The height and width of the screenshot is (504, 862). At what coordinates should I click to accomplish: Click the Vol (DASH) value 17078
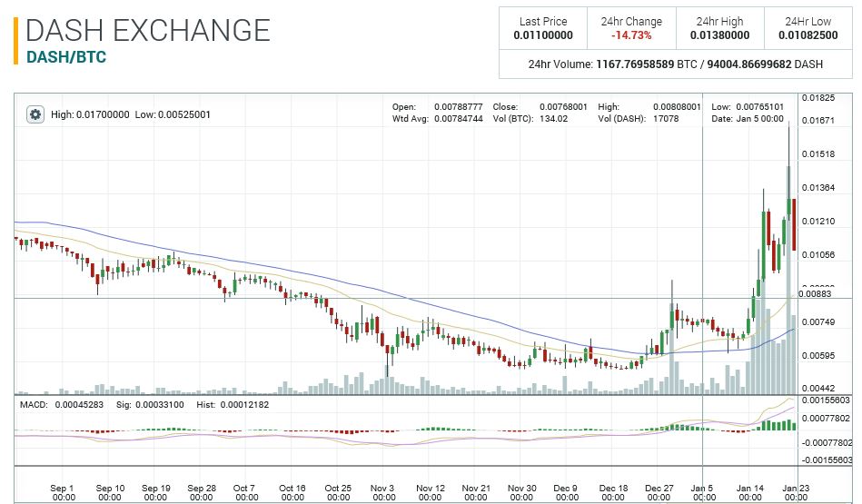point(666,118)
